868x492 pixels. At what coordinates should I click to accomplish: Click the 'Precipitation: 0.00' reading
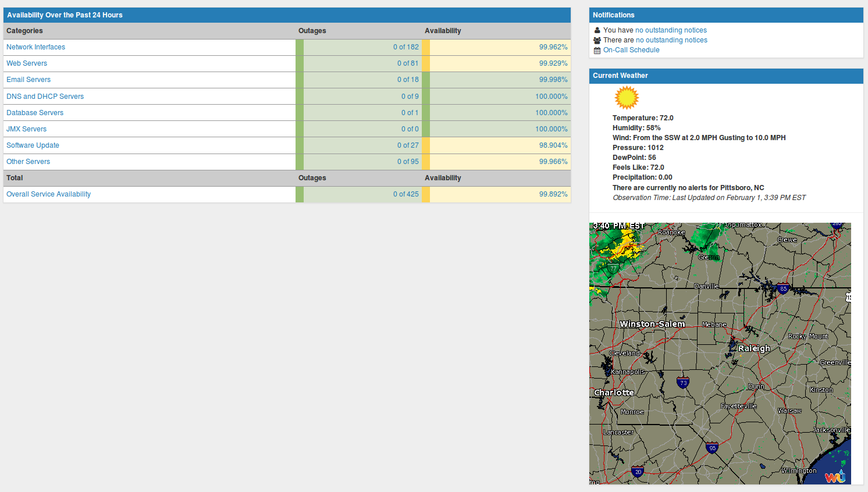click(x=642, y=177)
